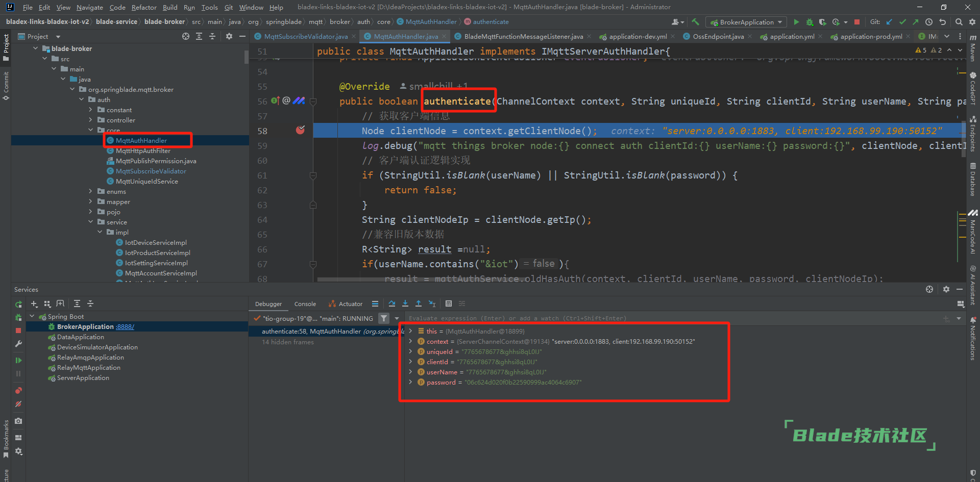Select RelayMqttApplication service
The image size is (980, 482).
tap(89, 367)
